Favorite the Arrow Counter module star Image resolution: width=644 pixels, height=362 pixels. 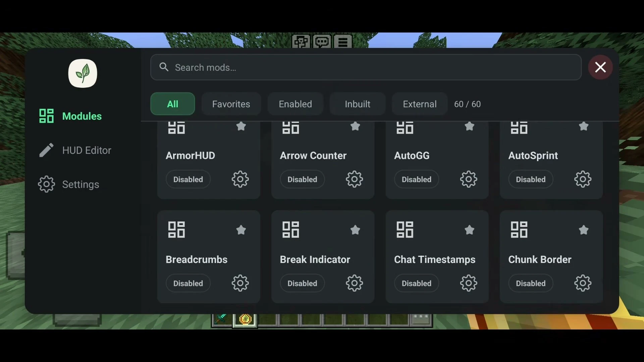pos(355,126)
